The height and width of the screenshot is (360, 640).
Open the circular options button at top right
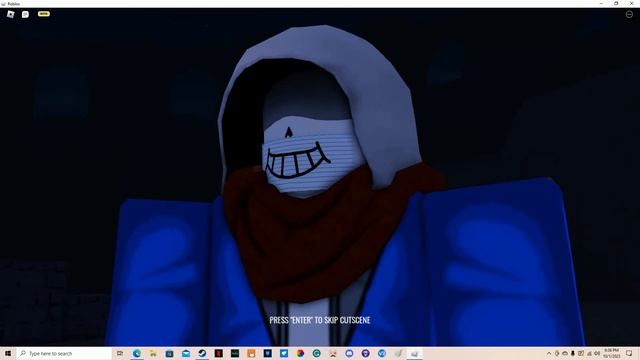[629, 14]
